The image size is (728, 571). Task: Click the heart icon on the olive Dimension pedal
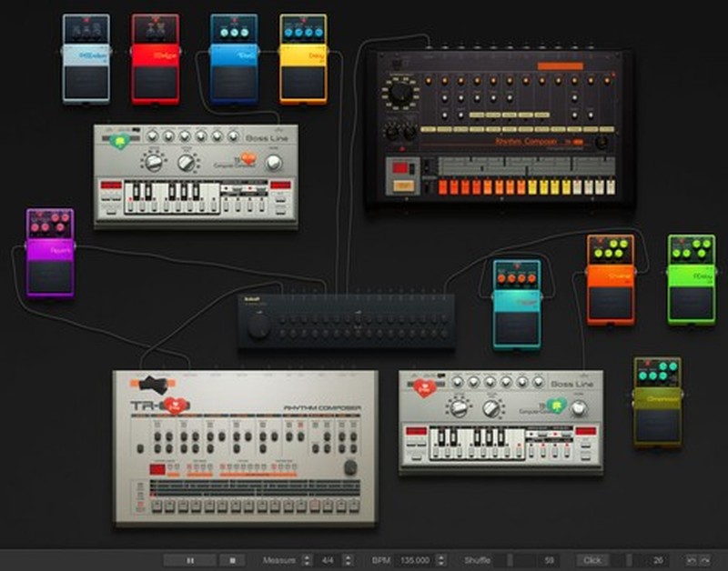click(647, 363)
